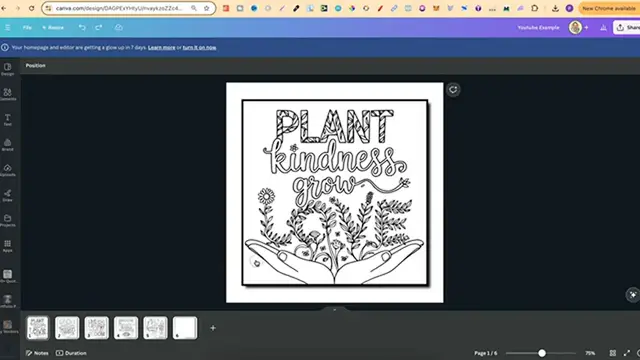The width and height of the screenshot is (640, 360).
Task: Open the Apps panel in sidebar
Action: point(8,246)
